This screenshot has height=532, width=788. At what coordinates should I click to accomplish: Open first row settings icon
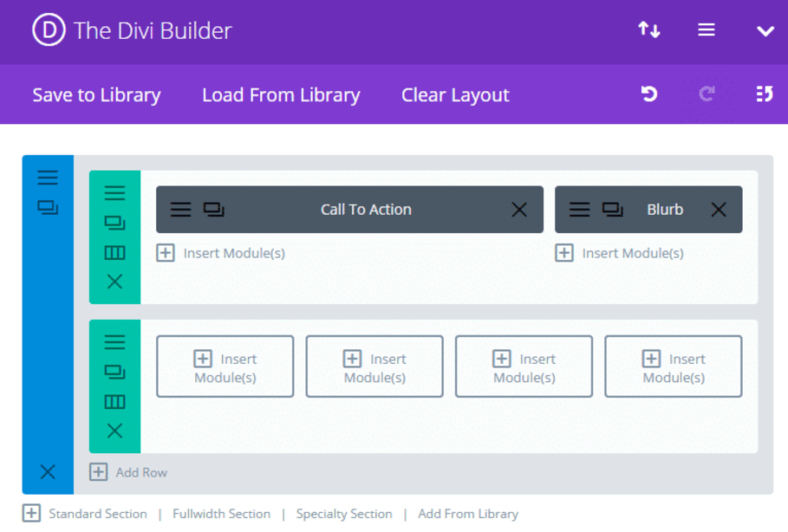(114, 193)
